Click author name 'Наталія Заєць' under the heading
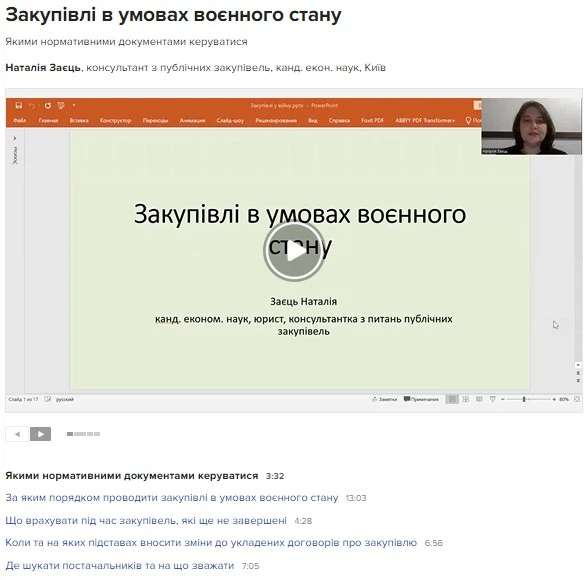 (x=43, y=68)
